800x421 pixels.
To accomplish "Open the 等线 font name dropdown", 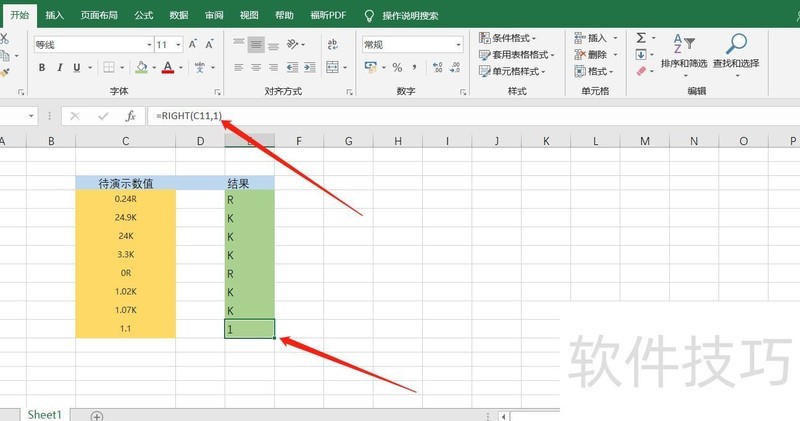I will [149, 45].
